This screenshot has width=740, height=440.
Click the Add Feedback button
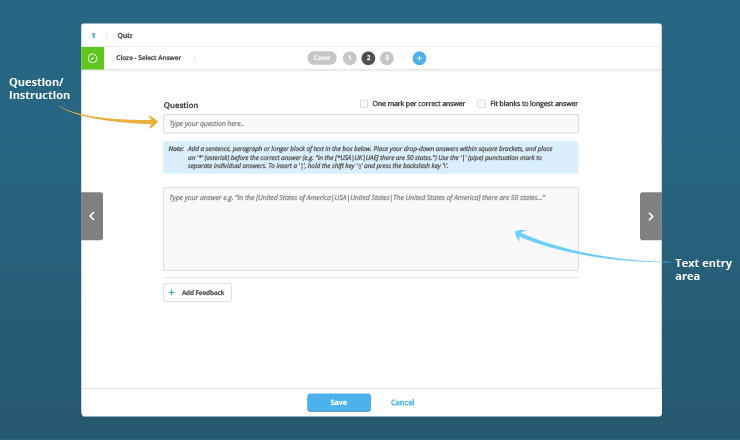click(x=198, y=293)
